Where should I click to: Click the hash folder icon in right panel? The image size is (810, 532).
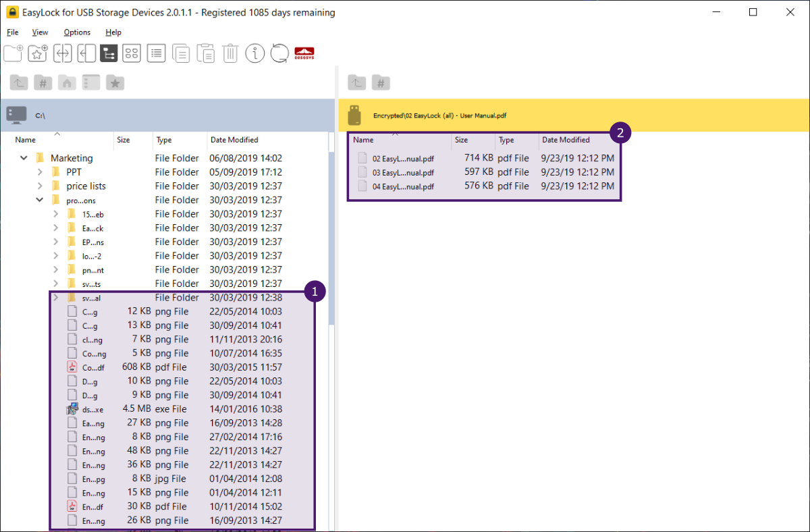[381, 82]
